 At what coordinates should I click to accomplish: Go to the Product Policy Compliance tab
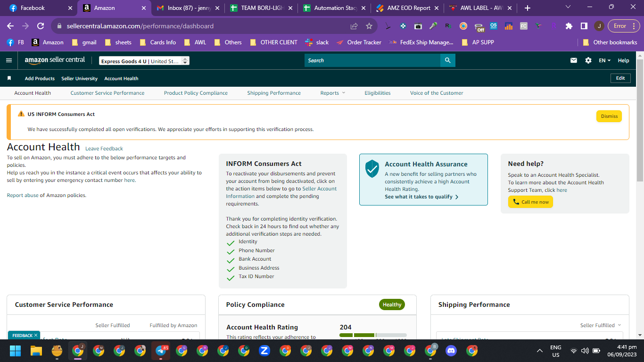pyautogui.click(x=196, y=93)
